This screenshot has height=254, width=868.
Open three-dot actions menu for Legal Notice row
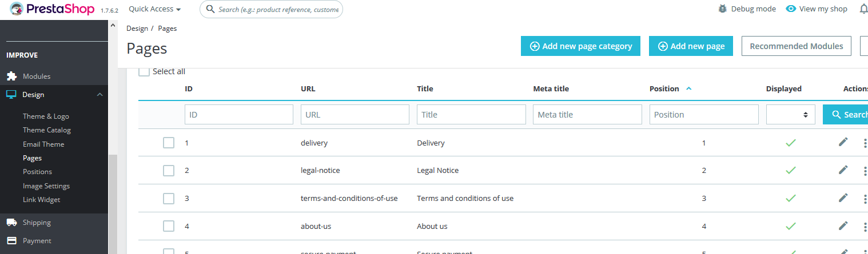(x=865, y=171)
